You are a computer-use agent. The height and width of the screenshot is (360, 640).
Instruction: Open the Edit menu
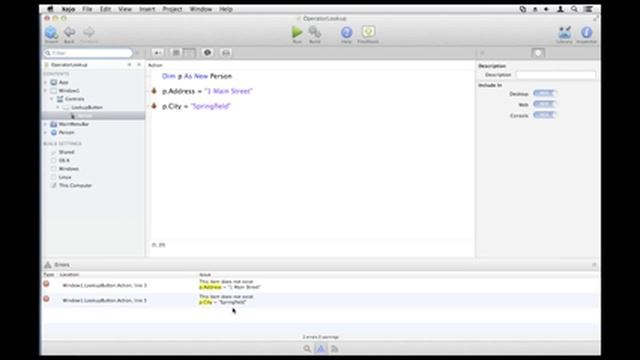point(105,9)
